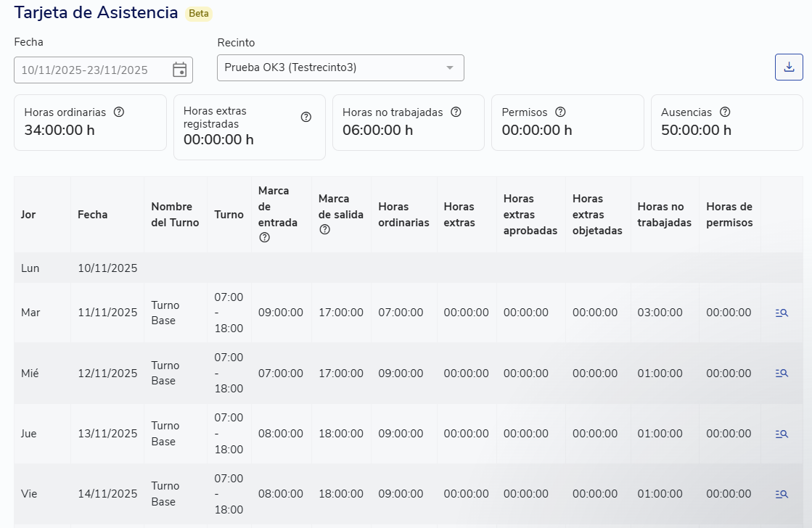Image resolution: width=812 pixels, height=528 pixels.
Task: Click the Ausencias summary card
Action: point(726,123)
